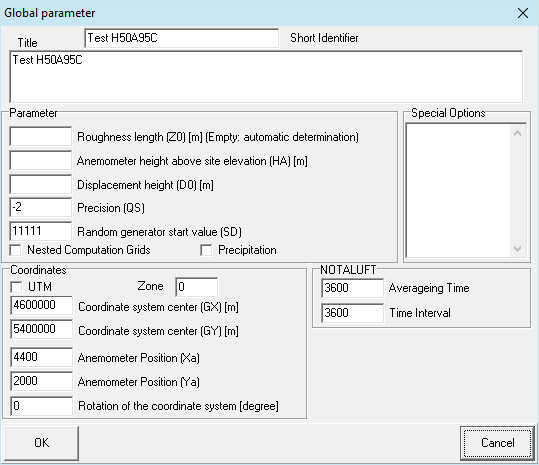The height and width of the screenshot is (465, 539).
Task: Click the Coordinate system center GX field
Action: coord(41,305)
